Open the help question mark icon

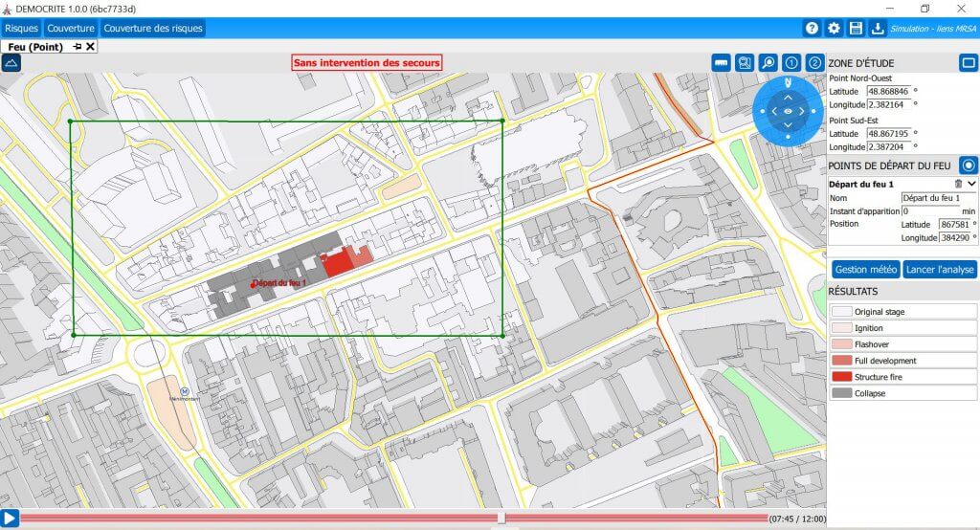click(812, 28)
